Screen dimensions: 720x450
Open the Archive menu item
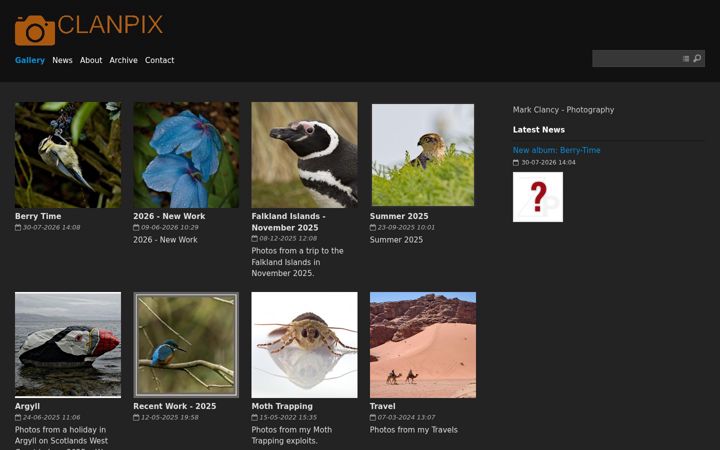124,60
